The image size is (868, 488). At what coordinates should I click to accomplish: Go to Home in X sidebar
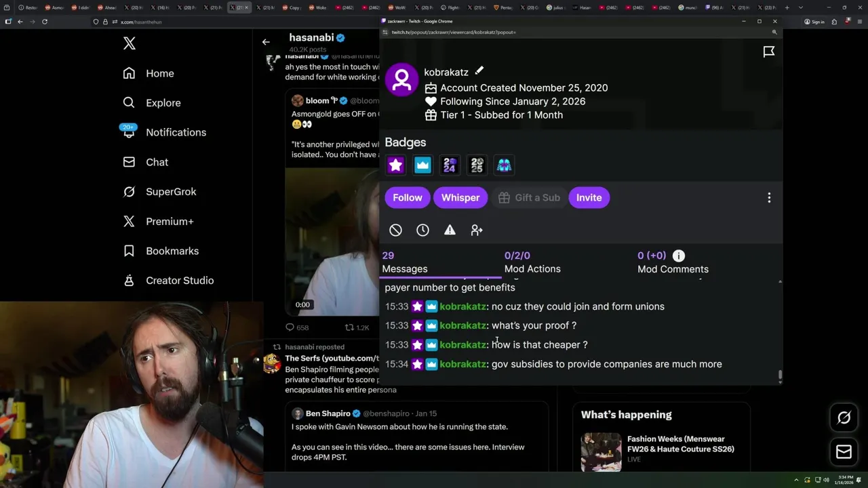pos(149,73)
